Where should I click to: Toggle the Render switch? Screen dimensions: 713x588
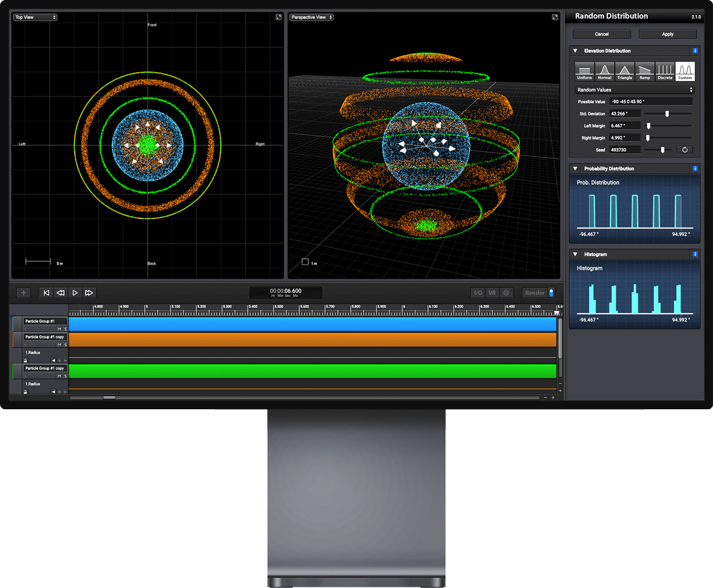coord(552,293)
